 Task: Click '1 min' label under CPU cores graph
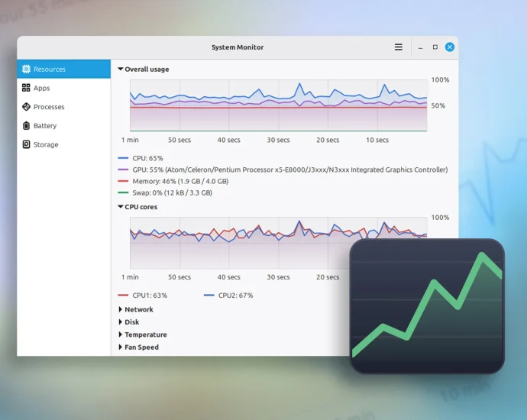tap(130, 277)
